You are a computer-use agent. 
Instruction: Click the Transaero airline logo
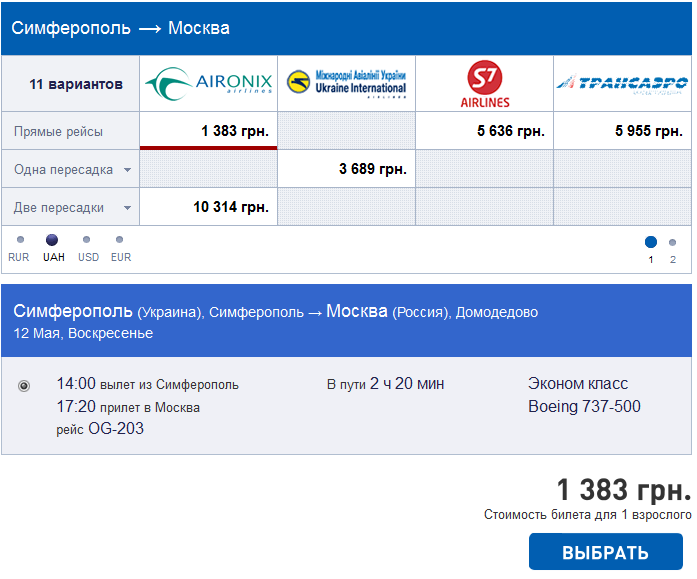click(622, 84)
